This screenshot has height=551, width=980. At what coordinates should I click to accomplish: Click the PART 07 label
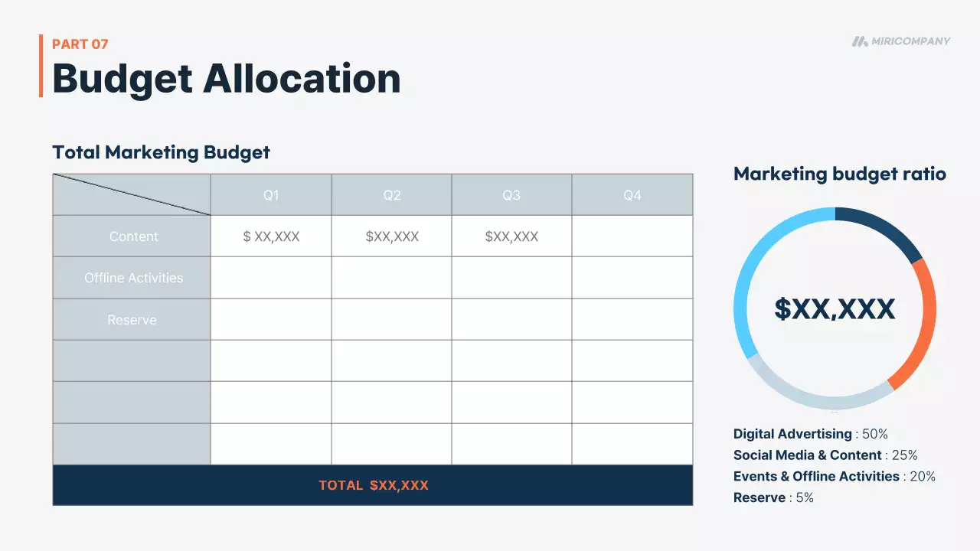click(80, 44)
